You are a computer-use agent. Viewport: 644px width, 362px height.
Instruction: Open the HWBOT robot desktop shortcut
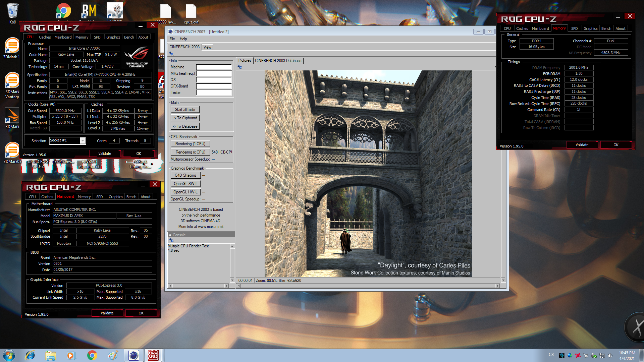coord(114,11)
